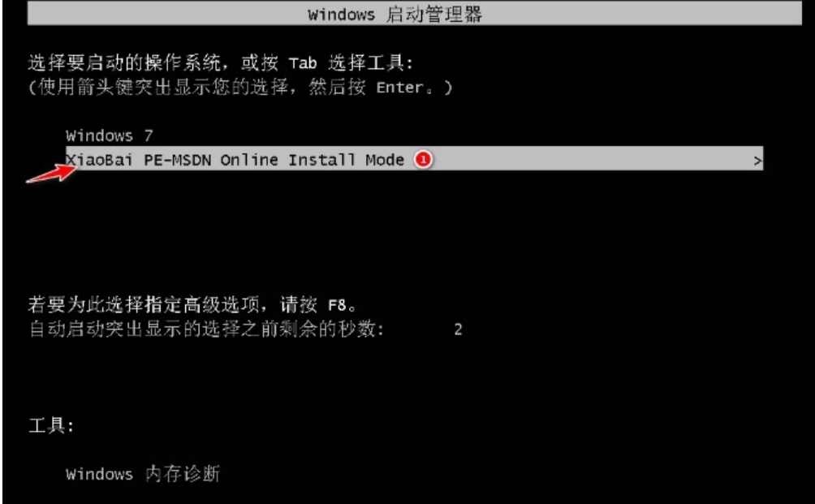The width and height of the screenshot is (815, 504).
Task: Click the word Windows in the title bar
Action: (341, 15)
